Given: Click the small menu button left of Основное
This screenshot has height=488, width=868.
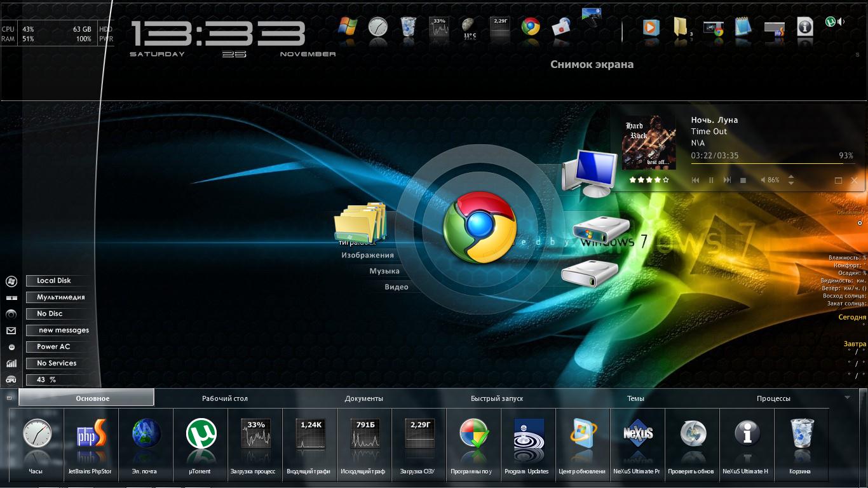Looking at the screenshot, I should click(x=9, y=398).
